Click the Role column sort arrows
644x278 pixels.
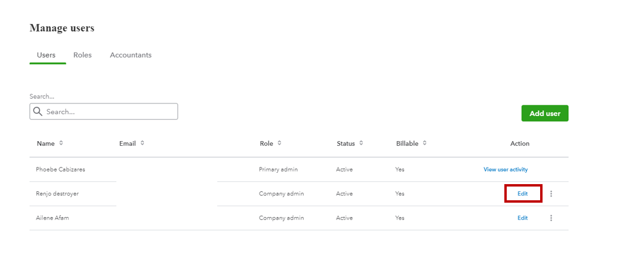click(279, 143)
